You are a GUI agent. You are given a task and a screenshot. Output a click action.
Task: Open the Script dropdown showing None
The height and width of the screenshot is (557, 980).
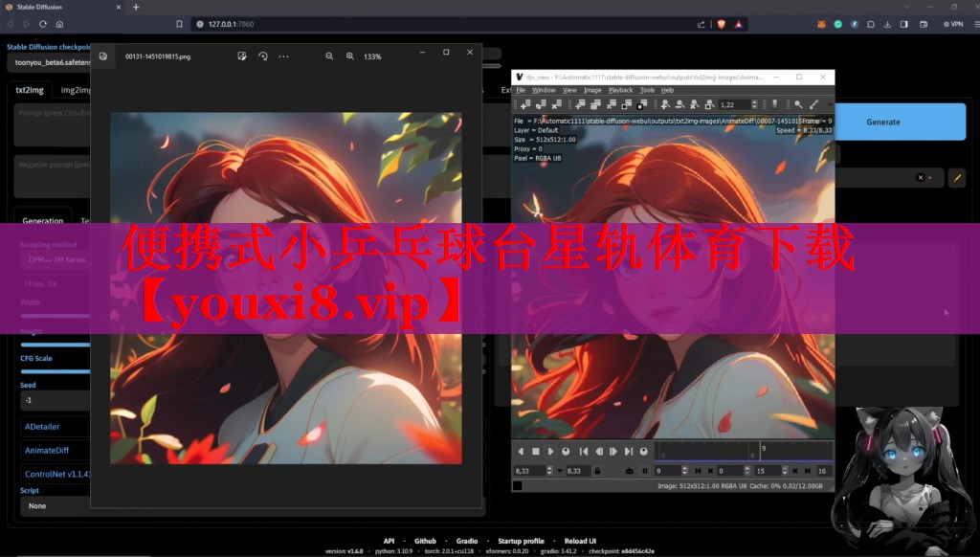tap(55, 505)
